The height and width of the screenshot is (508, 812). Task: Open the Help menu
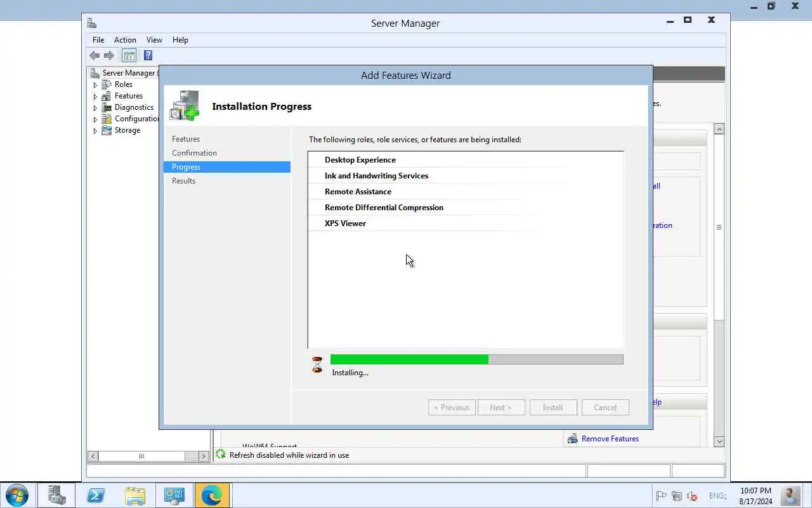180,40
